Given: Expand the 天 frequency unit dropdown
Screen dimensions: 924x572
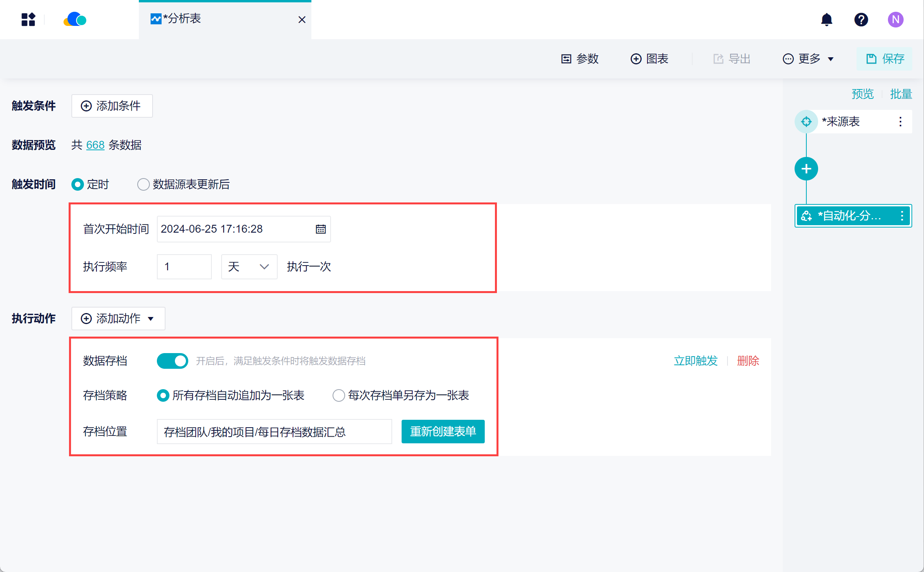Looking at the screenshot, I should coord(249,267).
